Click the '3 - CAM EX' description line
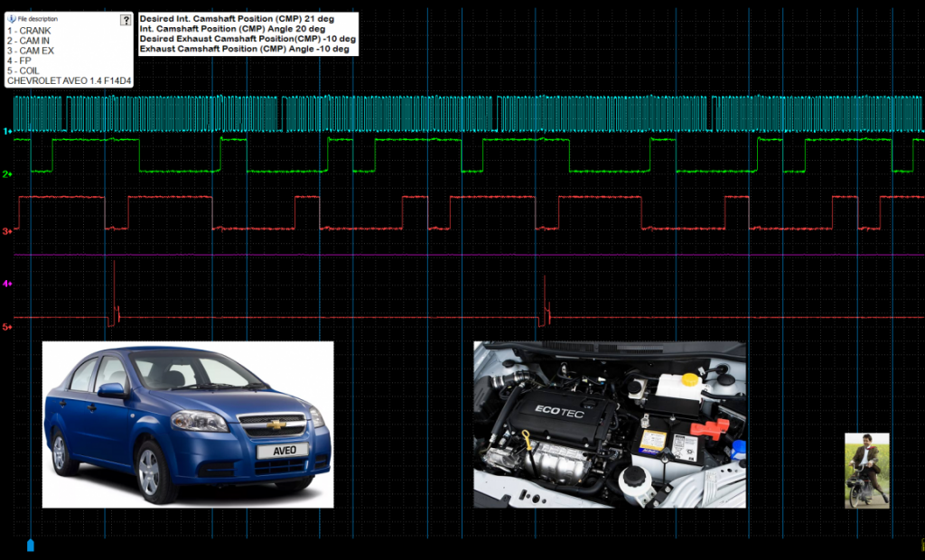 tap(31, 51)
